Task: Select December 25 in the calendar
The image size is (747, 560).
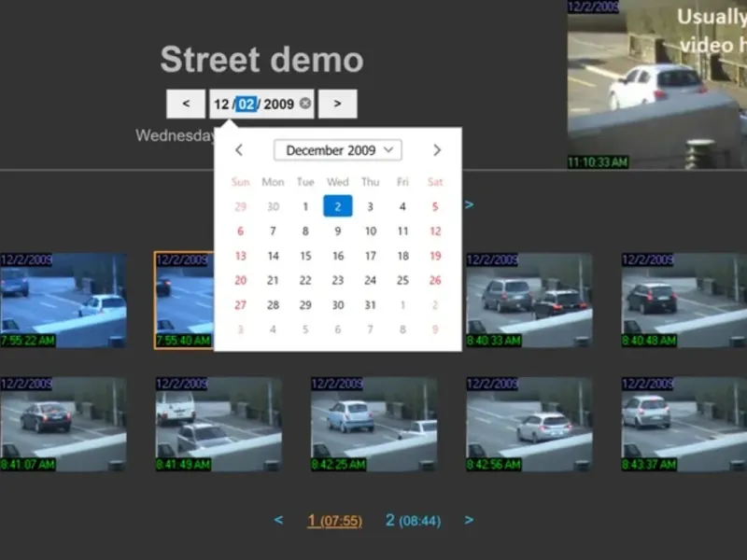Action: pos(402,280)
